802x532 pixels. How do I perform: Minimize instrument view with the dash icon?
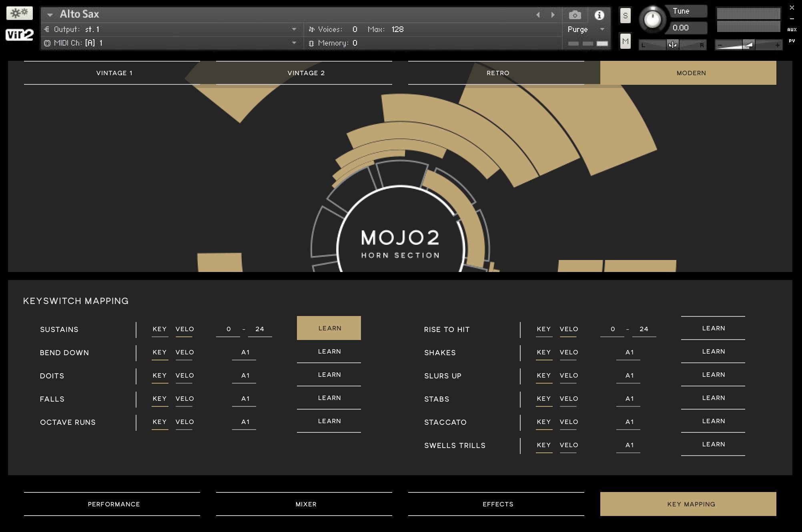point(792,19)
